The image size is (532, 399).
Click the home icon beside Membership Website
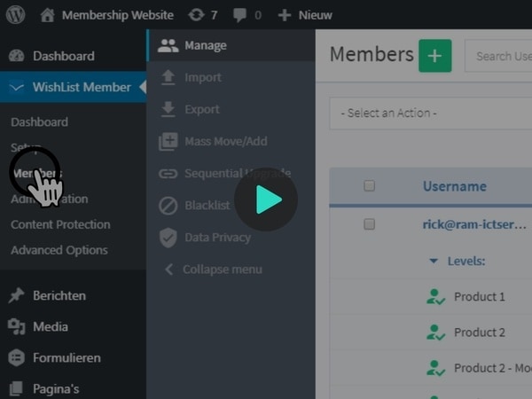pos(48,15)
